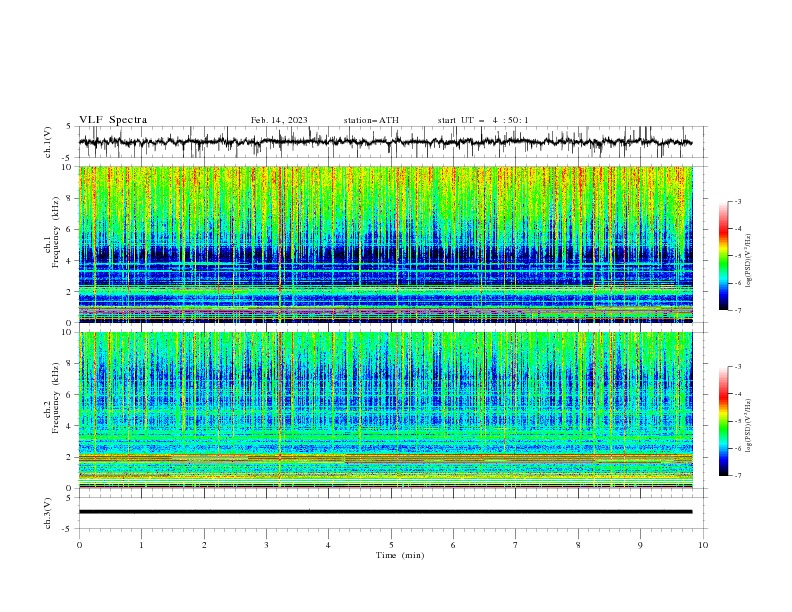Click time axis tick label "1"
The width and height of the screenshot is (792, 612).
coord(141,545)
